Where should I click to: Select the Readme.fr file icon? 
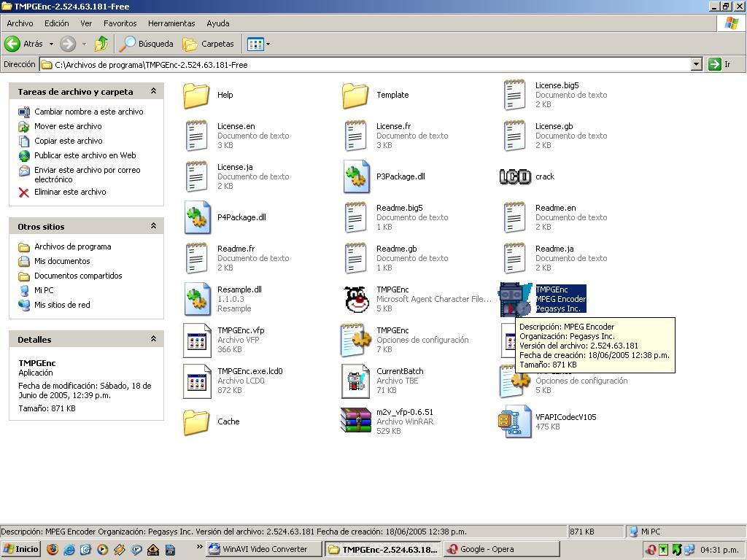[x=197, y=259]
